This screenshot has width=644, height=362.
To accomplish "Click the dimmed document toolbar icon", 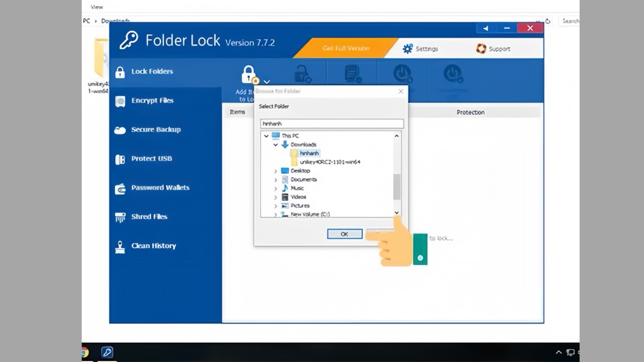I will tap(353, 74).
